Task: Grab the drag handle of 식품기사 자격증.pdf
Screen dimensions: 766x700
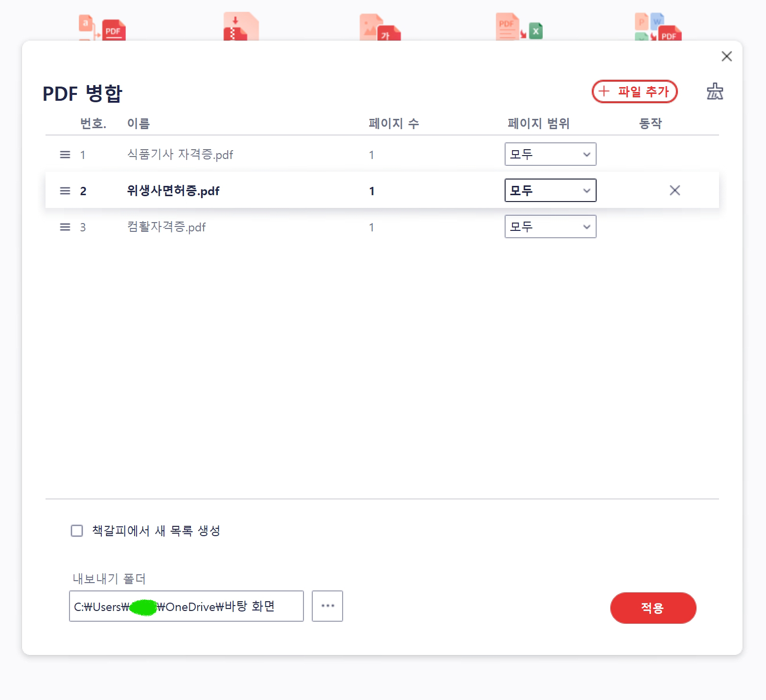Action: coord(65,154)
